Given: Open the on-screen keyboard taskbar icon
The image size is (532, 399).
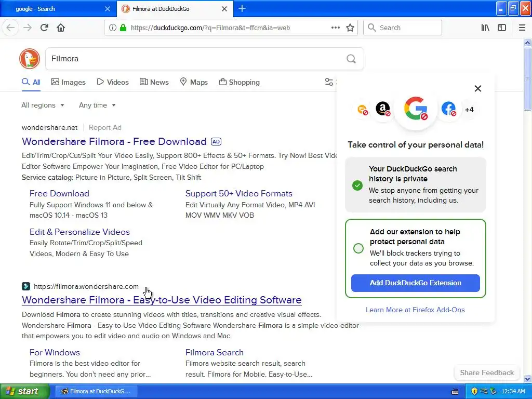Looking at the screenshot, I should (455, 392).
